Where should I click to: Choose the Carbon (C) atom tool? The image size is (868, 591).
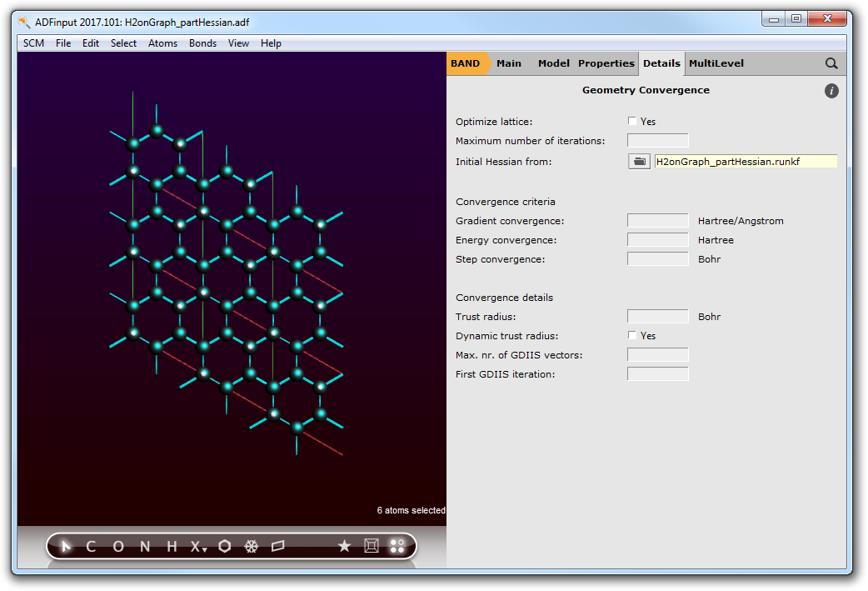click(x=91, y=547)
